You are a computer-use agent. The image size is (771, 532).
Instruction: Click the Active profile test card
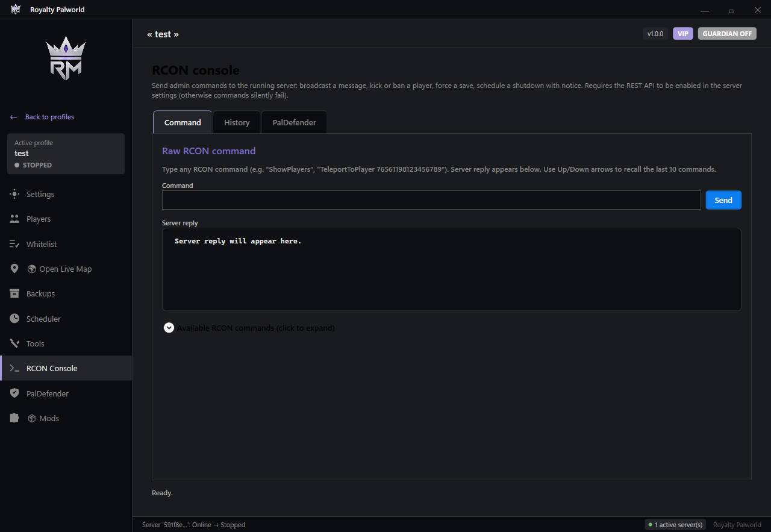click(x=66, y=154)
